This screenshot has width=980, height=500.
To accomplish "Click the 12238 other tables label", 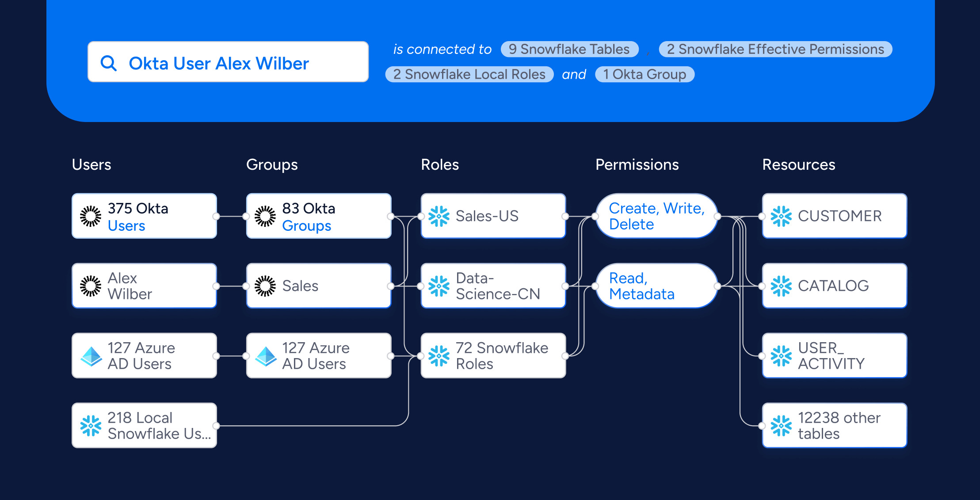I will pyautogui.click(x=839, y=426).
